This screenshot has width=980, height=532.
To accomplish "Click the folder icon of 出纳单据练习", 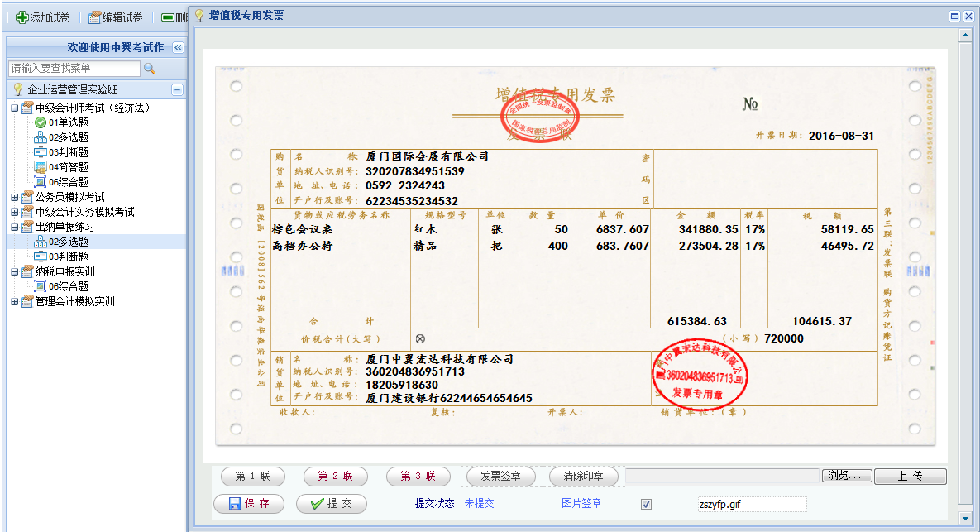I will pyautogui.click(x=26, y=227).
